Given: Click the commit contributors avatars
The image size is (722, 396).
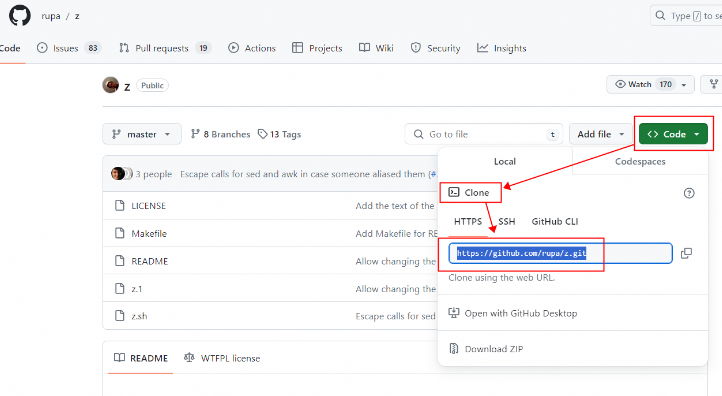Looking at the screenshot, I should point(122,174).
